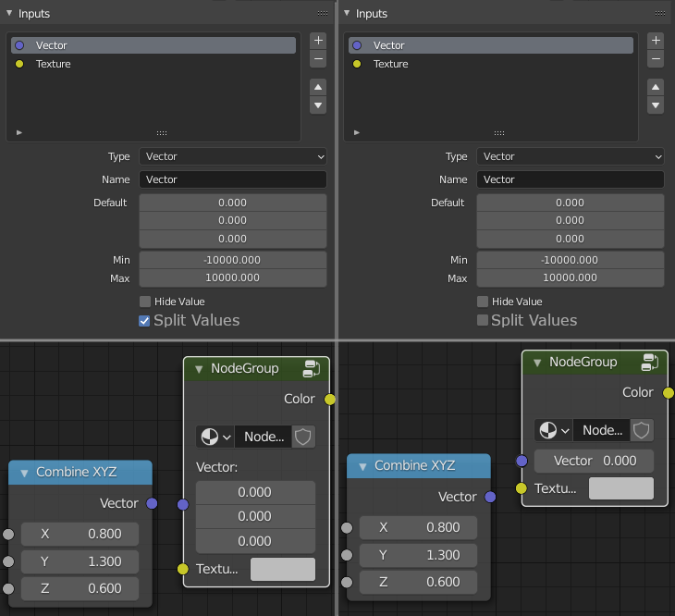675x616 pixels.
Task: Open node tree browser in left NodeGroup
Action: 215,437
